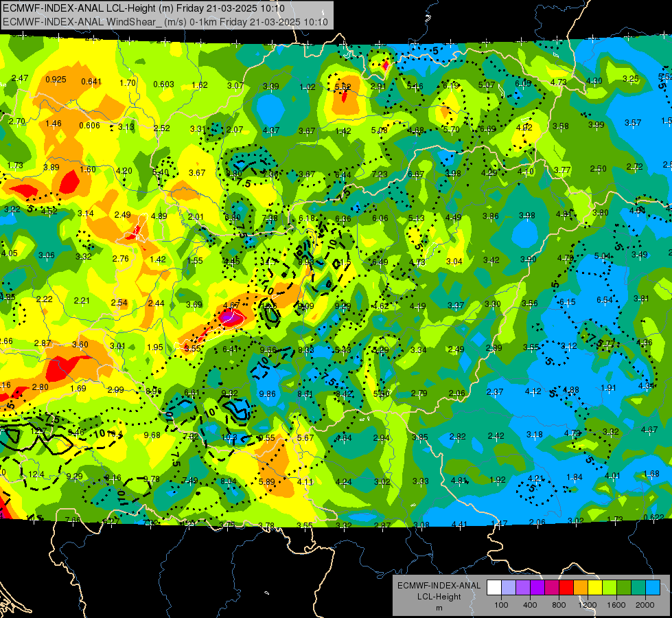The image size is (672, 618).
Task: Click the WindShear 0-1km title line
Action: click(x=165, y=22)
